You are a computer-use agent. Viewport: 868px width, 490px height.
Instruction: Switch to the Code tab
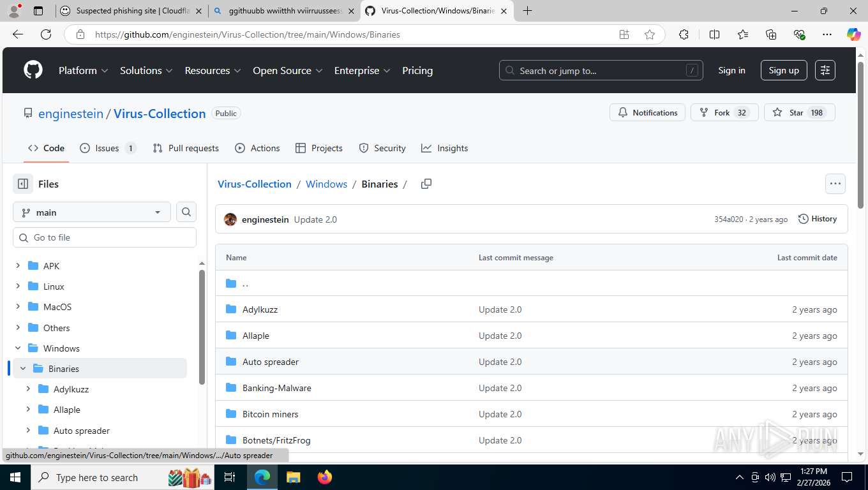coord(46,148)
